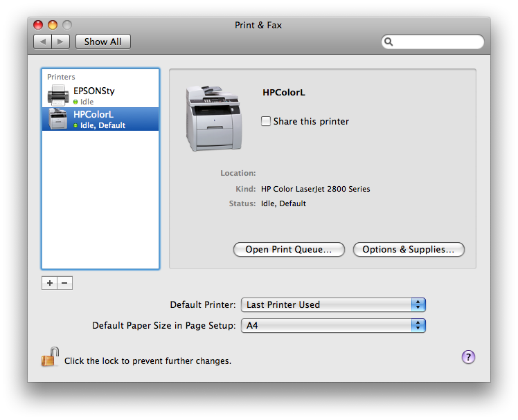Open Options & Supplies dialog

click(x=409, y=249)
